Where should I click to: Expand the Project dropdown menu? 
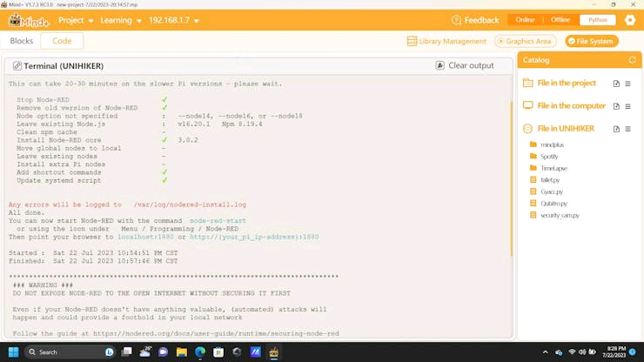pos(76,20)
